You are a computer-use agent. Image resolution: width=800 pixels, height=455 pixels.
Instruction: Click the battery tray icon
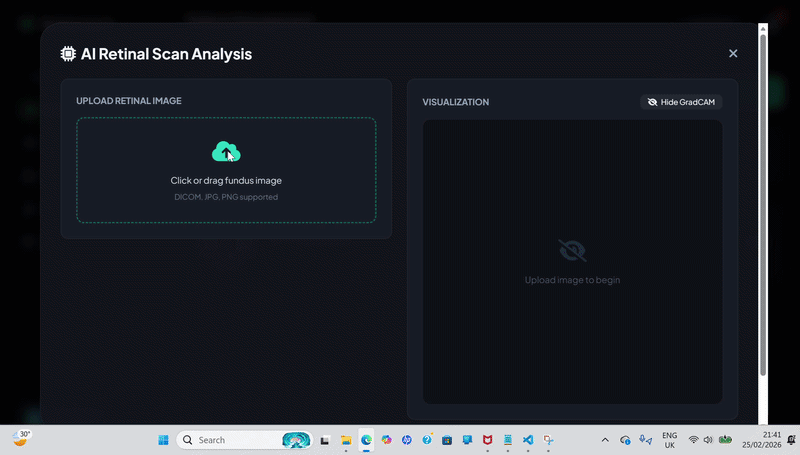tap(725, 440)
